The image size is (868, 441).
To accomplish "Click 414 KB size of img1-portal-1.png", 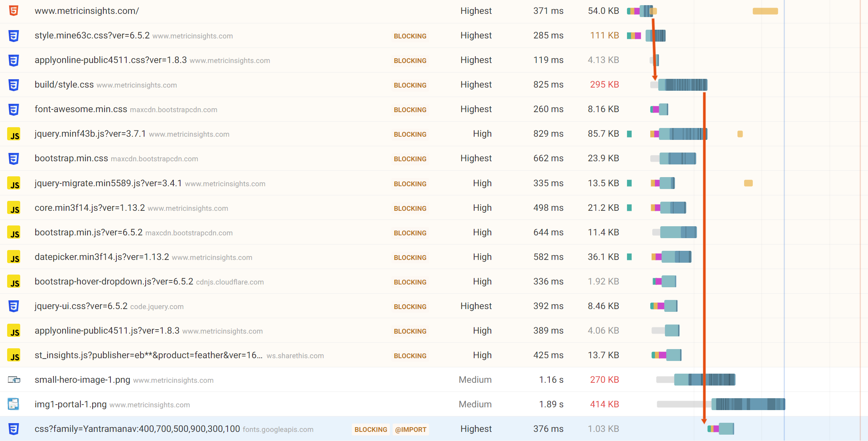I will 604,404.
